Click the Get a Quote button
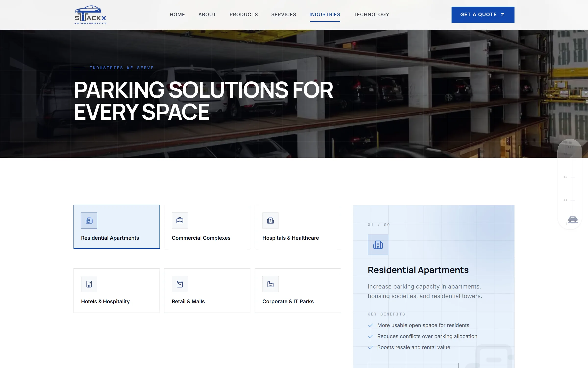 (x=483, y=15)
